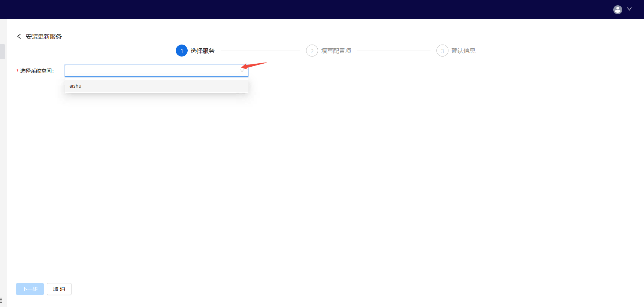The width and height of the screenshot is (644, 307).
Task: Click the step 1 numbered circle
Action: pyautogui.click(x=182, y=51)
